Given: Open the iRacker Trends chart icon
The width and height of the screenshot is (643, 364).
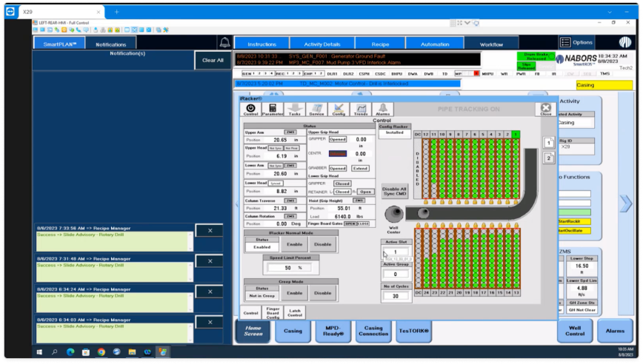Looking at the screenshot, I should (x=361, y=109).
